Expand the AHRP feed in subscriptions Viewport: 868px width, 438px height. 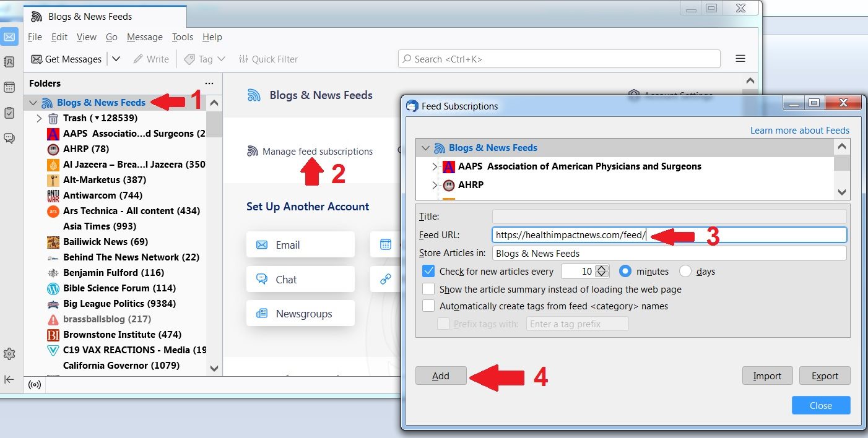(x=435, y=185)
